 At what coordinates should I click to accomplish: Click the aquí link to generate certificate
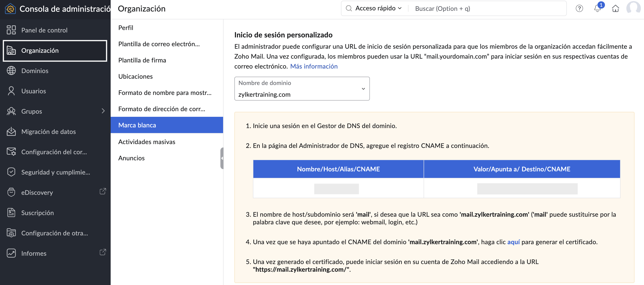click(513, 242)
